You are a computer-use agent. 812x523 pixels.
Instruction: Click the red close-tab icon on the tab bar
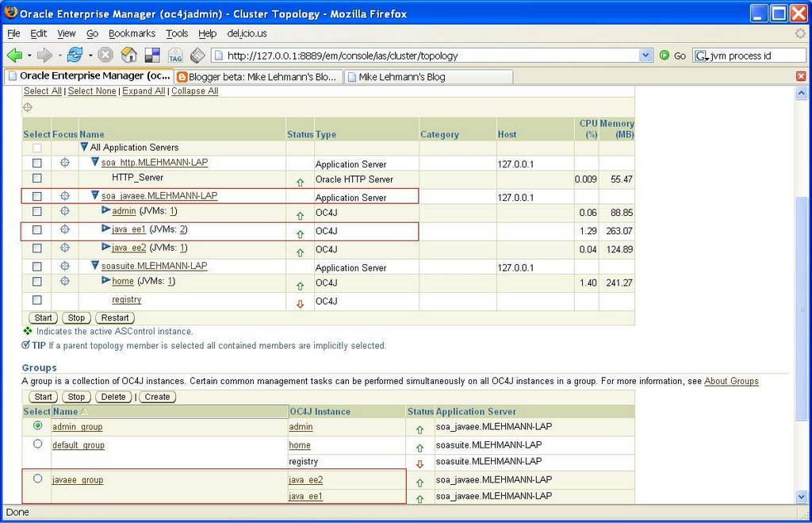(x=801, y=76)
